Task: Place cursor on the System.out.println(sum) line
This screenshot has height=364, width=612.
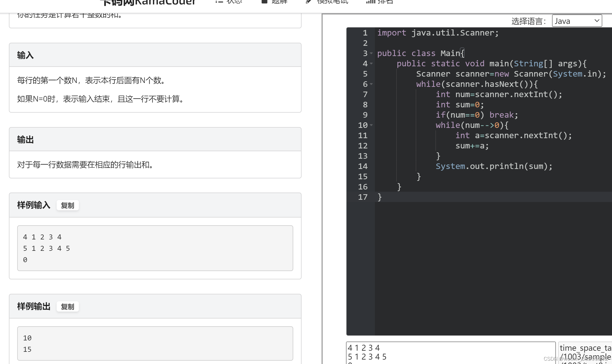Action: tap(494, 166)
